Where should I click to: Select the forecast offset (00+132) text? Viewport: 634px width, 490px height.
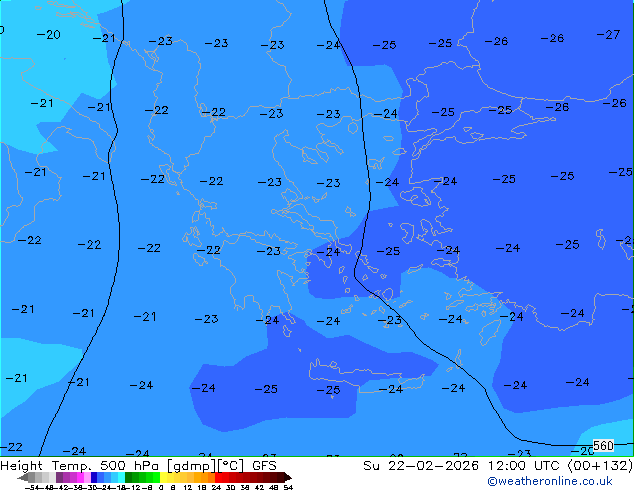[x=600, y=466]
